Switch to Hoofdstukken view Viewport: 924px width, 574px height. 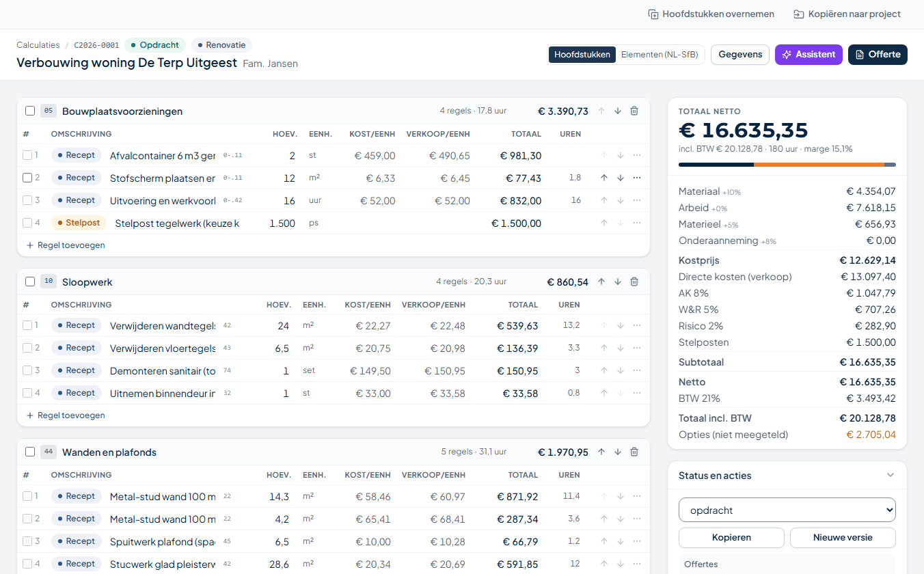[x=582, y=55]
